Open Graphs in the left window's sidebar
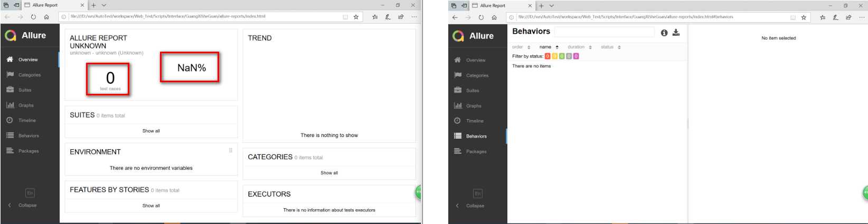 pos(30,105)
